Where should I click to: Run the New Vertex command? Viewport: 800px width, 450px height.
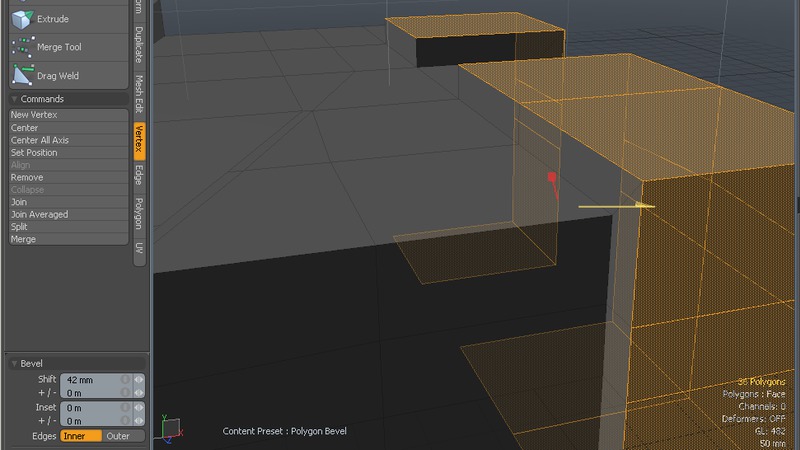(68, 115)
